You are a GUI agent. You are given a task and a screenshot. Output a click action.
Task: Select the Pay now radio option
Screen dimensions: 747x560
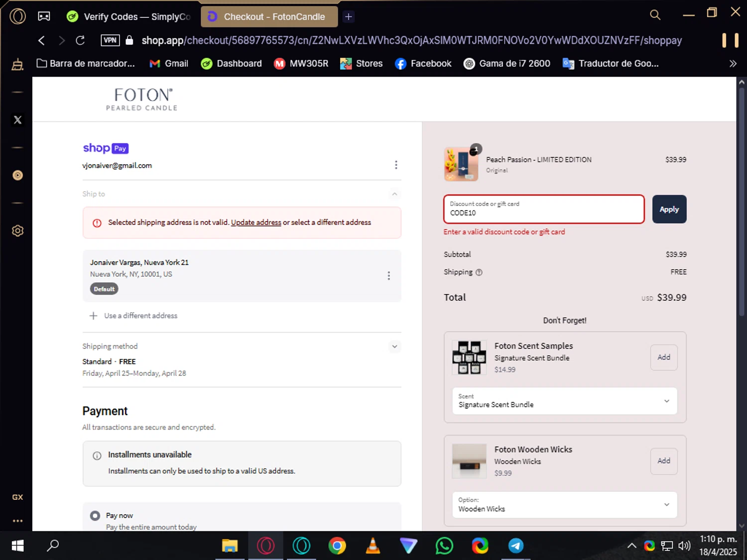pos(95,516)
